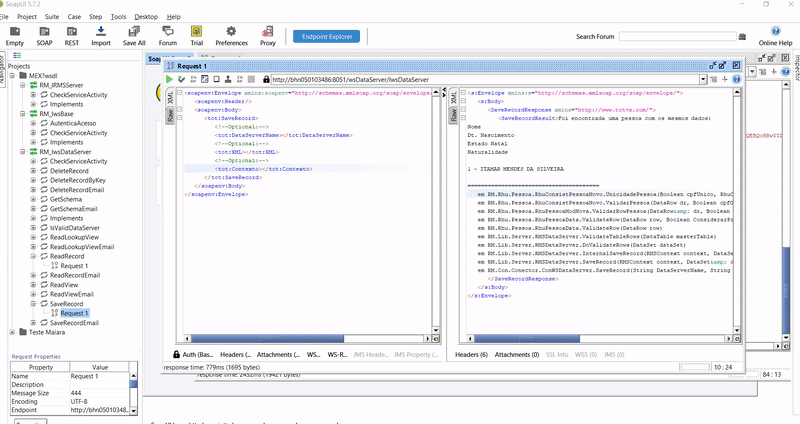800x424 pixels.
Task: Open the Desktop menu
Action: click(146, 16)
